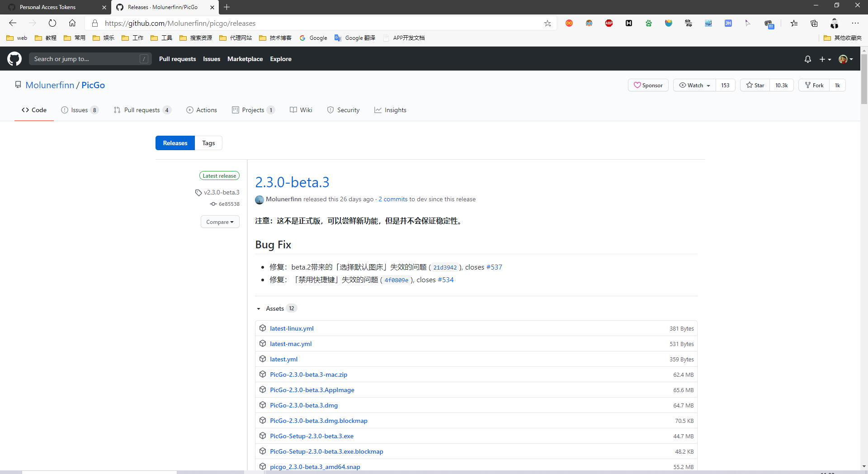Download PicGo-2.3.0-beta.3.AppImage
Screen dimensions: 868x474
coord(312,390)
